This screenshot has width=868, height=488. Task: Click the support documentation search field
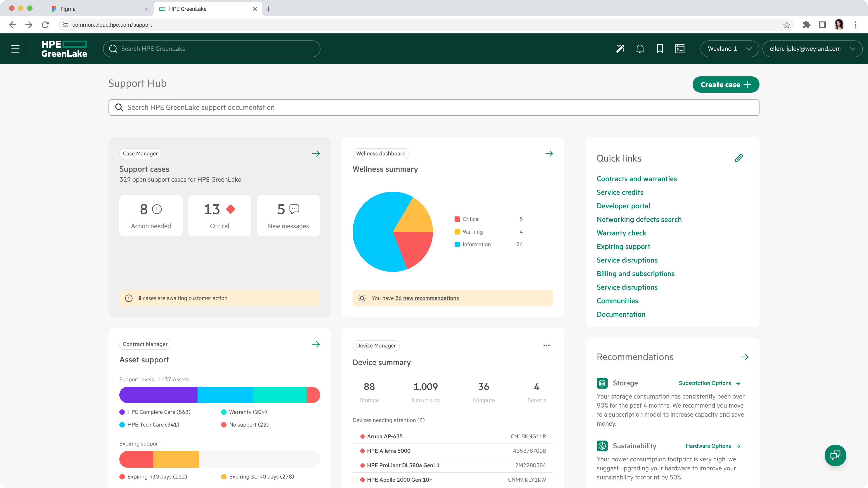coord(434,108)
